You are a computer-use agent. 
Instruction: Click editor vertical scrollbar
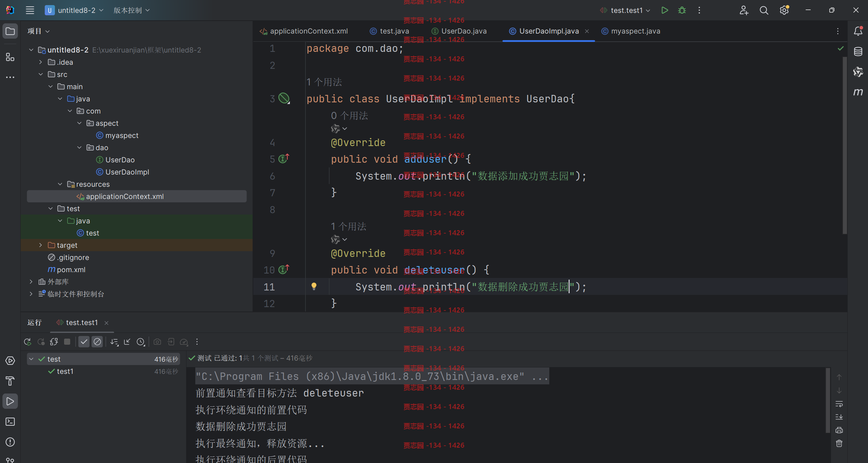click(x=845, y=146)
